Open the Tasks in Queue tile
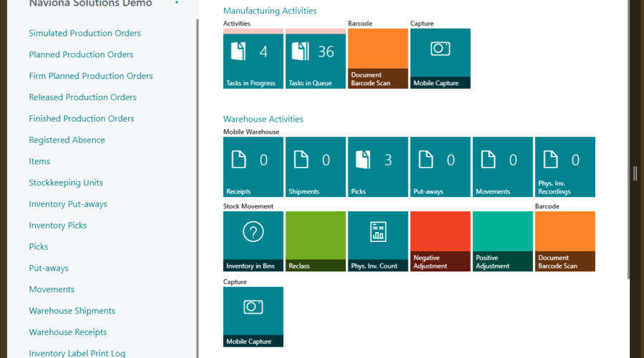The width and height of the screenshot is (644, 358). pyautogui.click(x=316, y=59)
